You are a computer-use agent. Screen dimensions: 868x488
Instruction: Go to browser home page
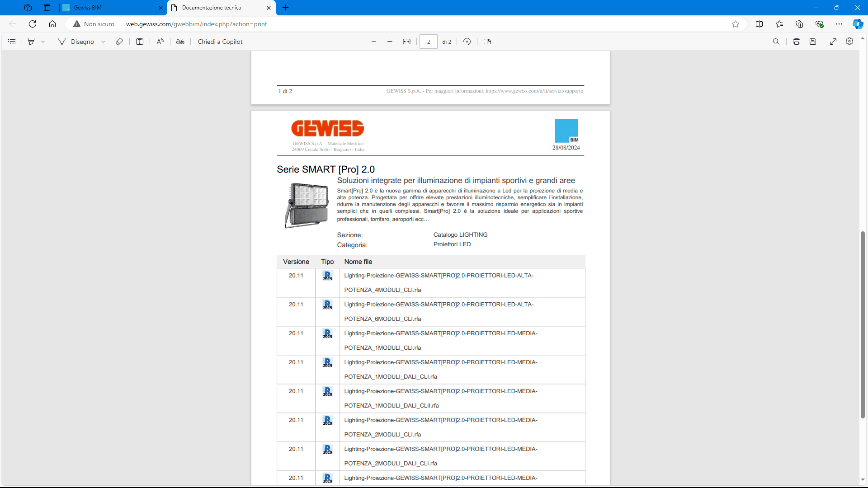tap(52, 24)
